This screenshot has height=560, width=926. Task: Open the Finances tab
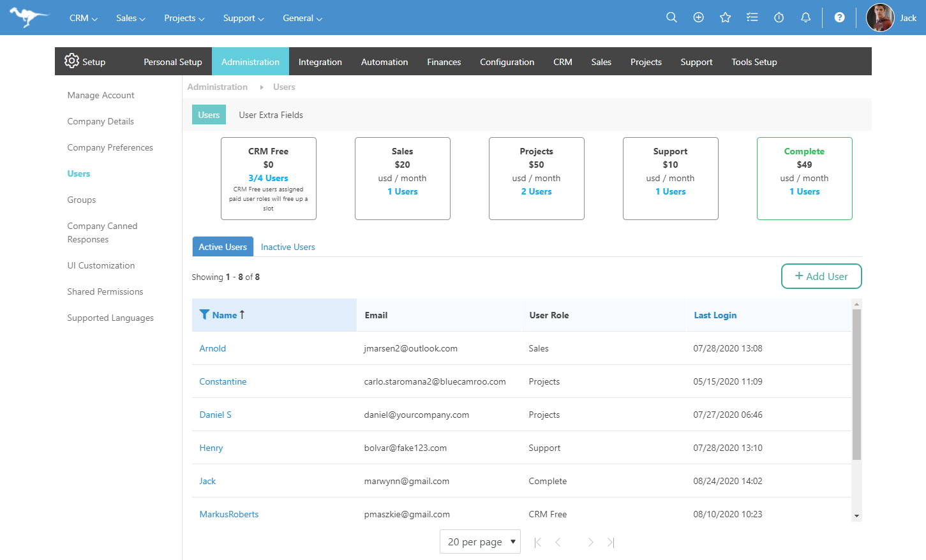click(444, 62)
